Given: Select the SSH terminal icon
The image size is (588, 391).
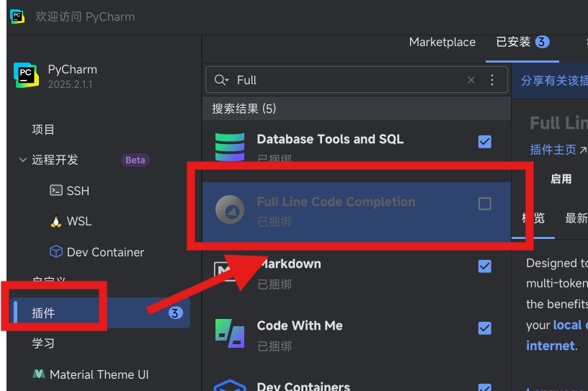Looking at the screenshot, I should (x=55, y=191).
